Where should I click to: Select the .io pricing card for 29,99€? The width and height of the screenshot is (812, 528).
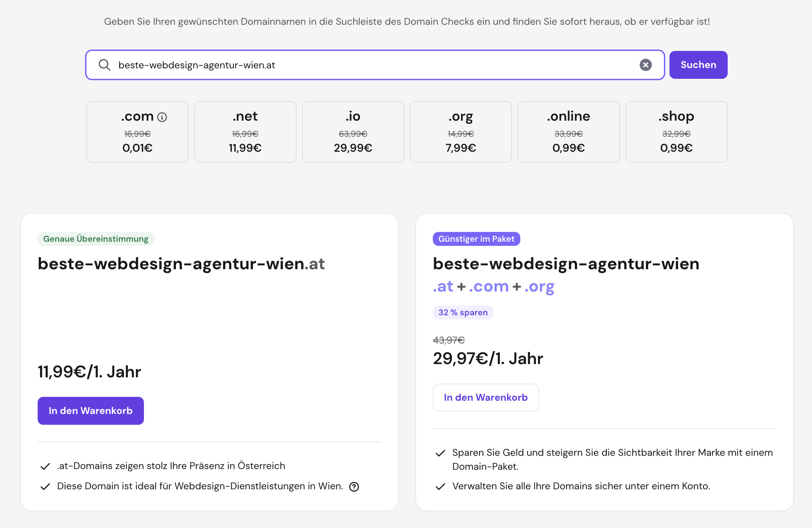(x=353, y=132)
